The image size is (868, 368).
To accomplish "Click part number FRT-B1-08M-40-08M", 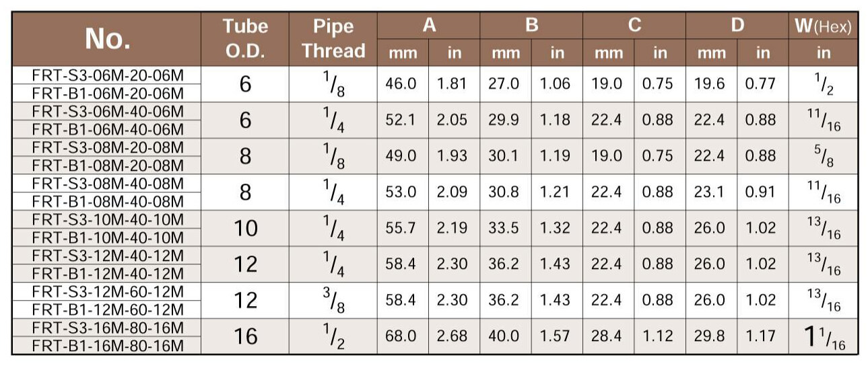I will (x=108, y=201).
